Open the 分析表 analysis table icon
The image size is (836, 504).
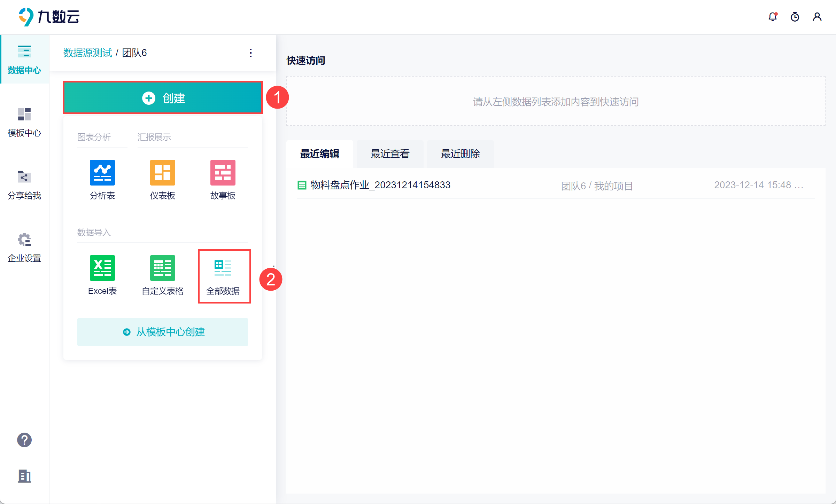click(102, 173)
